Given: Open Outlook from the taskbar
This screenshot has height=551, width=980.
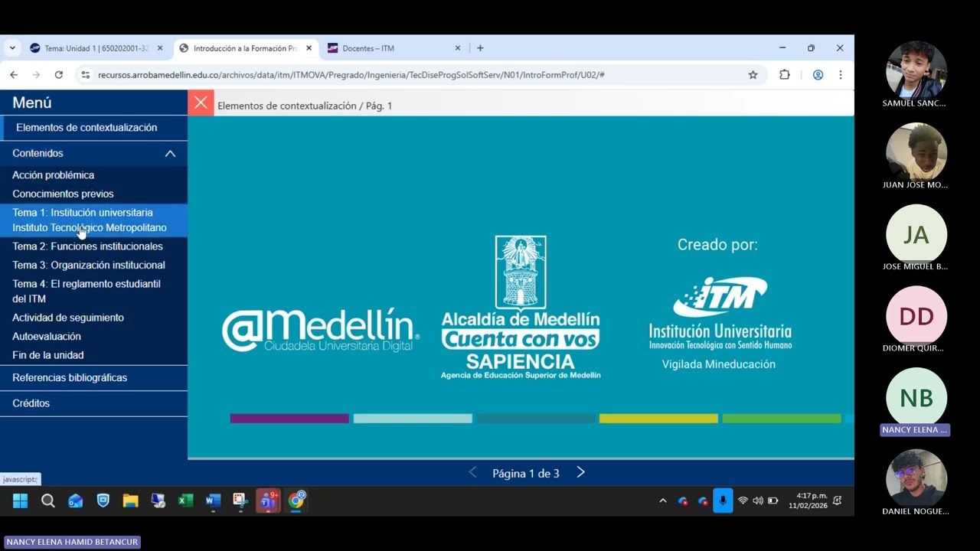Looking at the screenshot, I should (x=76, y=500).
